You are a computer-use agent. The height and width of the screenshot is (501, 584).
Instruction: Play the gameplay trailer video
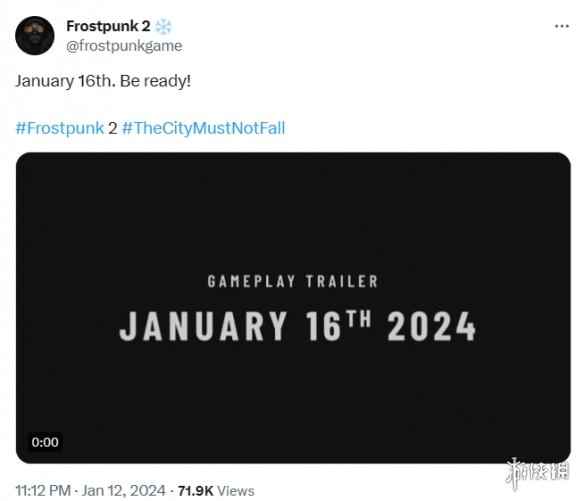[293, 308]
